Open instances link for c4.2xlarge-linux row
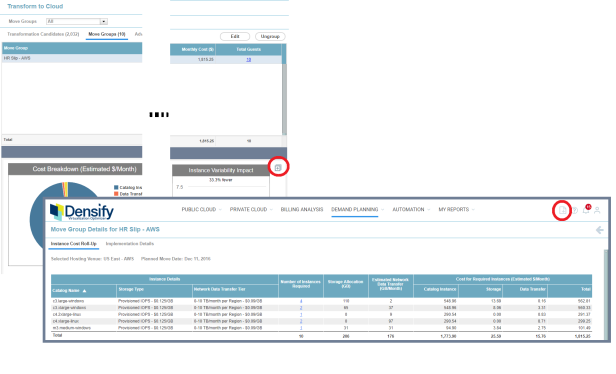The width and height of the screenshot is (616, 374). [301, 315]
